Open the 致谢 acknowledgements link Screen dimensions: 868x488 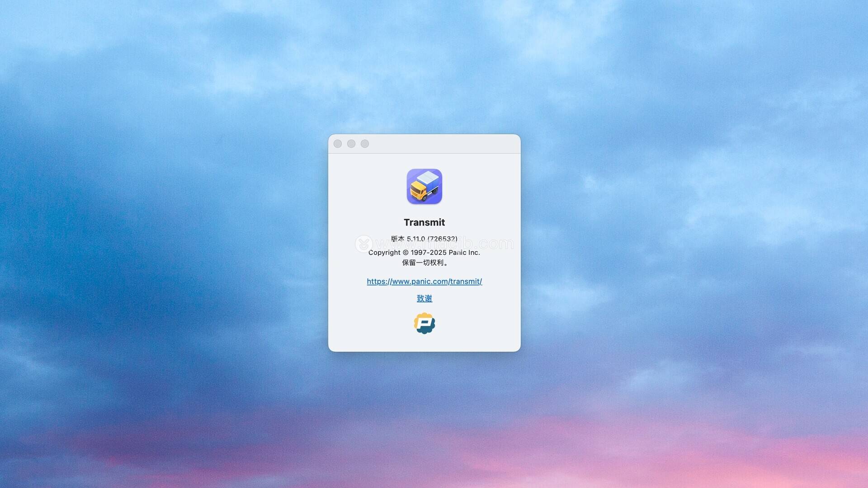click(x=425, y=298)
